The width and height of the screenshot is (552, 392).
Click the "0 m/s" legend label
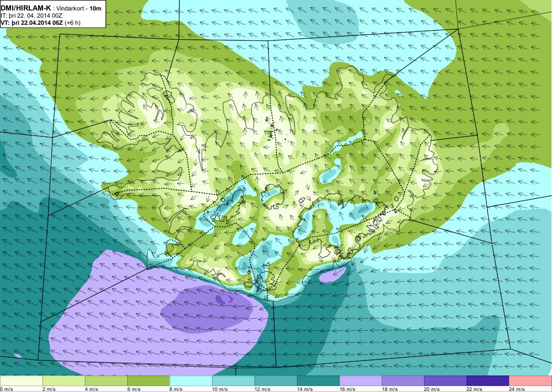coord(7,389)
